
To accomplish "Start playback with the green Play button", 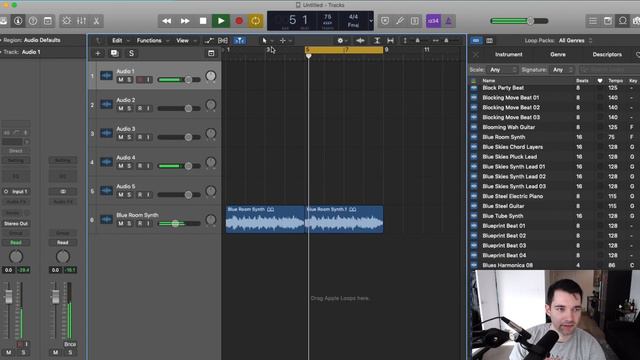I will pyautogui.click(x=221, y=21).
